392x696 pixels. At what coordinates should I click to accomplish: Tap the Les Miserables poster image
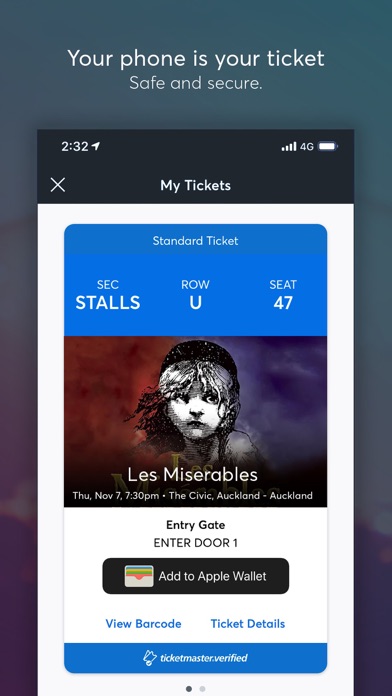coord(196,421)
